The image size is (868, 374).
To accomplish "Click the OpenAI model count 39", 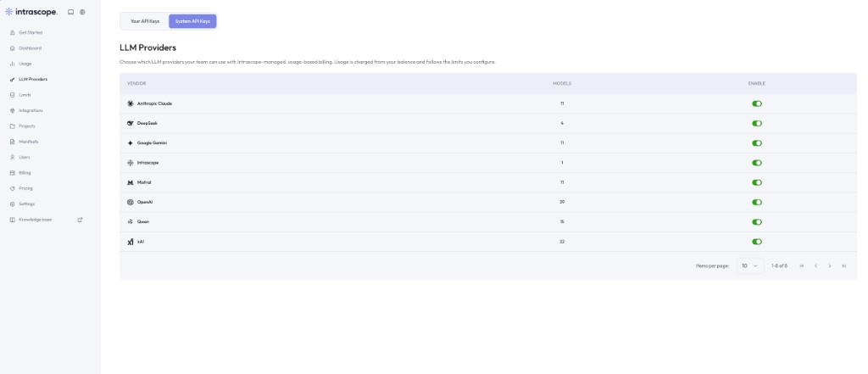I will 562,202.
